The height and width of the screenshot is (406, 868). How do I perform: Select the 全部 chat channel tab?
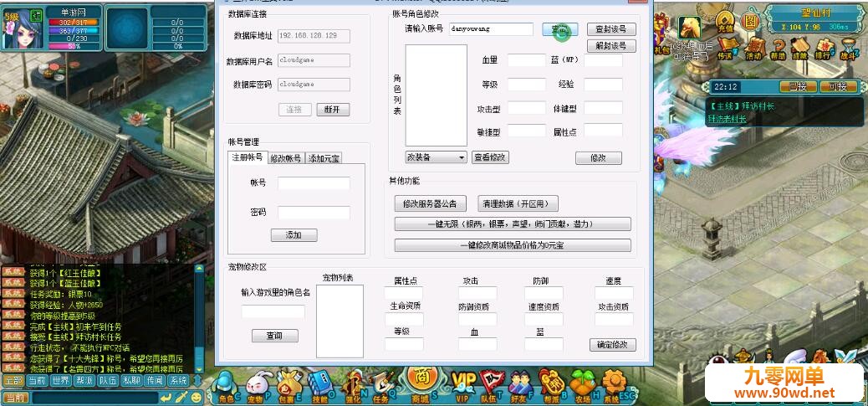tap(13, 380)
